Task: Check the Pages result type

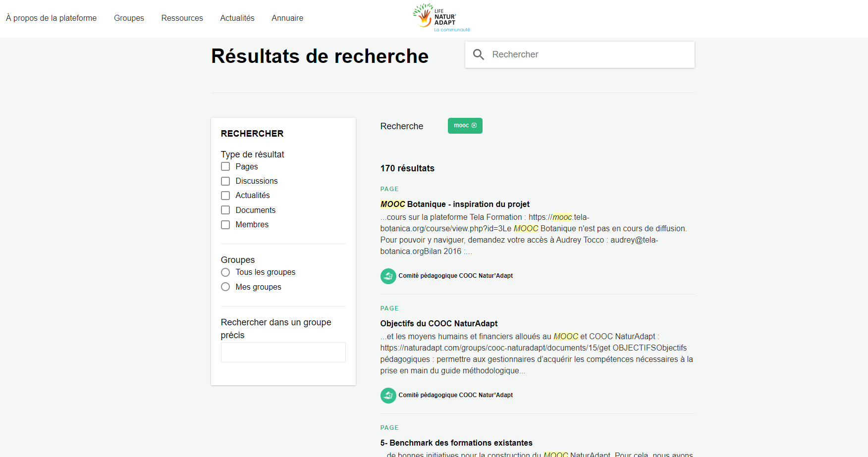Action: point(225,167)
